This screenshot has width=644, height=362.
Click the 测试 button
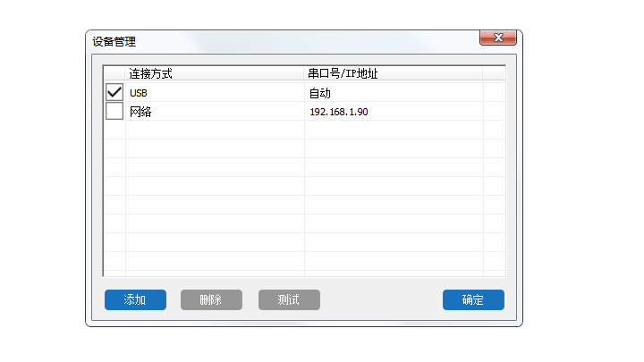pyautogui.click(x=289, y=299)
